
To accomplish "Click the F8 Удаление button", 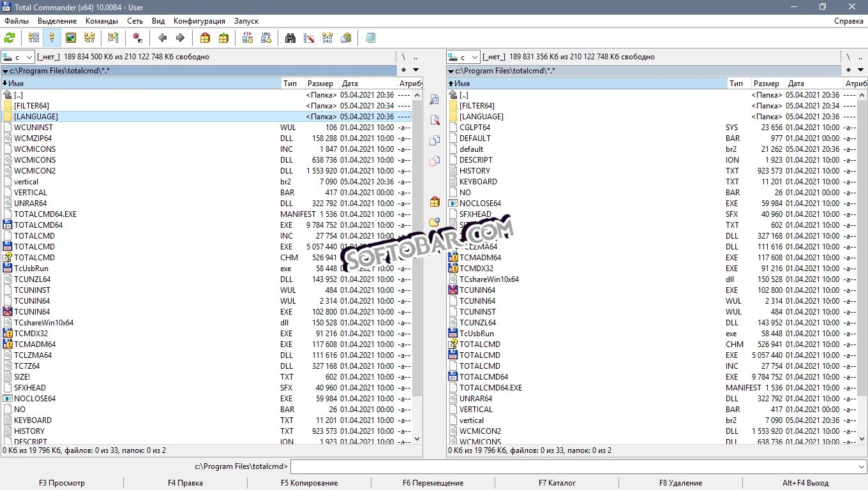I will [681, 483].
